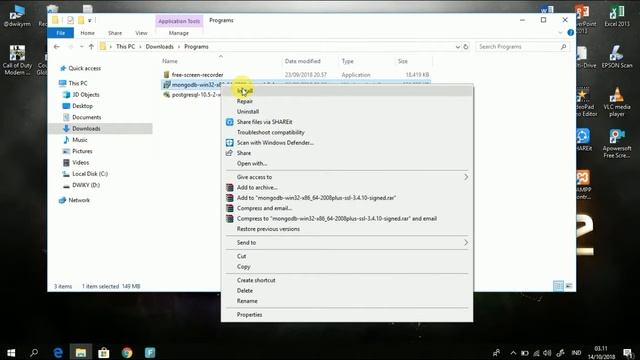The image size is (640, 360).
Task: Open the recent locations dropdown arrow
Action: [x=82, y=47]
